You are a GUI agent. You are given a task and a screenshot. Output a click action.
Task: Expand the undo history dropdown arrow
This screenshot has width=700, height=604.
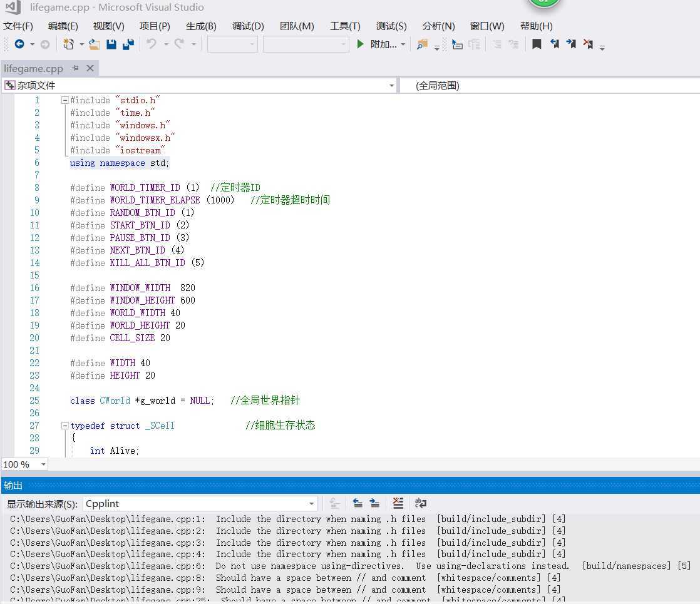[166, 44]
